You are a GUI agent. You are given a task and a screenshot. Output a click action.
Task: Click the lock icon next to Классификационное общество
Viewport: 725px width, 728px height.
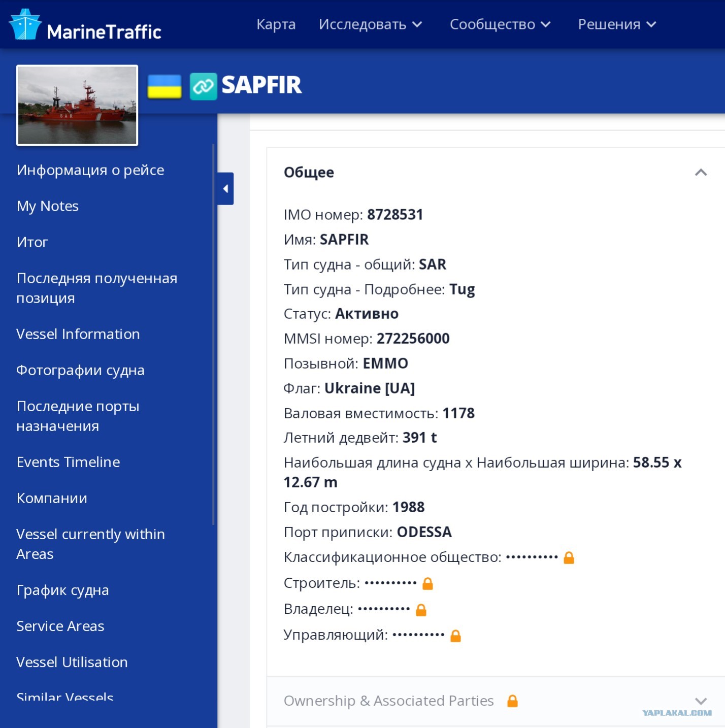[569, 557]
